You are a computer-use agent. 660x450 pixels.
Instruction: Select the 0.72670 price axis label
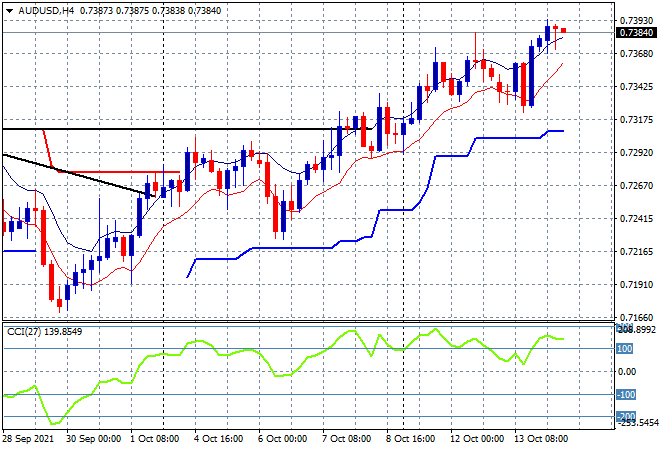coord(637,186)
